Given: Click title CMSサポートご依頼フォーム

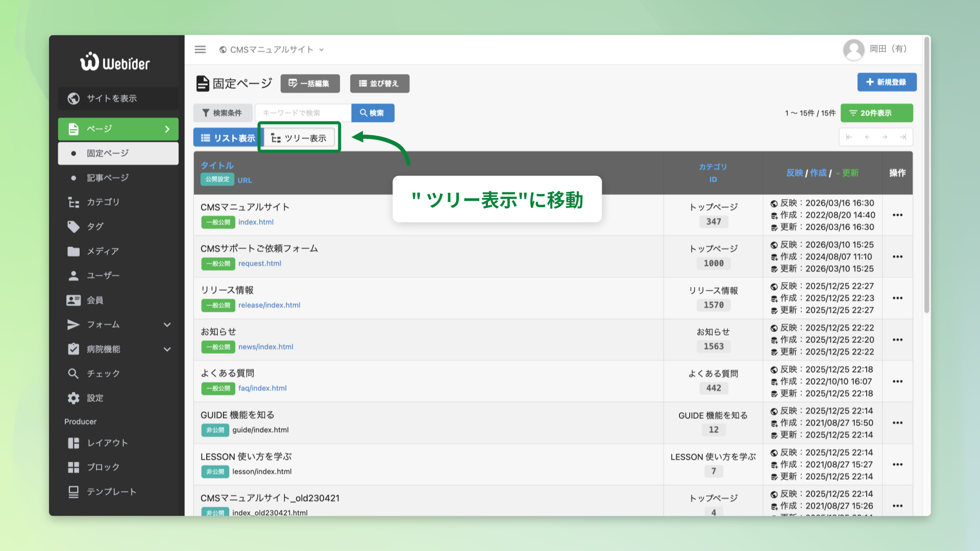Looking at the screenshot, I should point(259,248).
